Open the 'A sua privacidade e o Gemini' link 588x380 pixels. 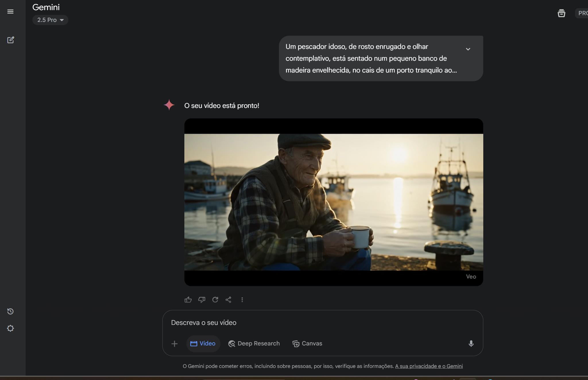(x=429, y=366)
